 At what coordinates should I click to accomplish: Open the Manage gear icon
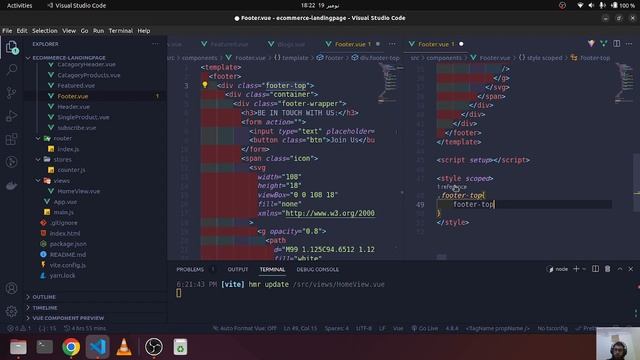pos(11,311)
